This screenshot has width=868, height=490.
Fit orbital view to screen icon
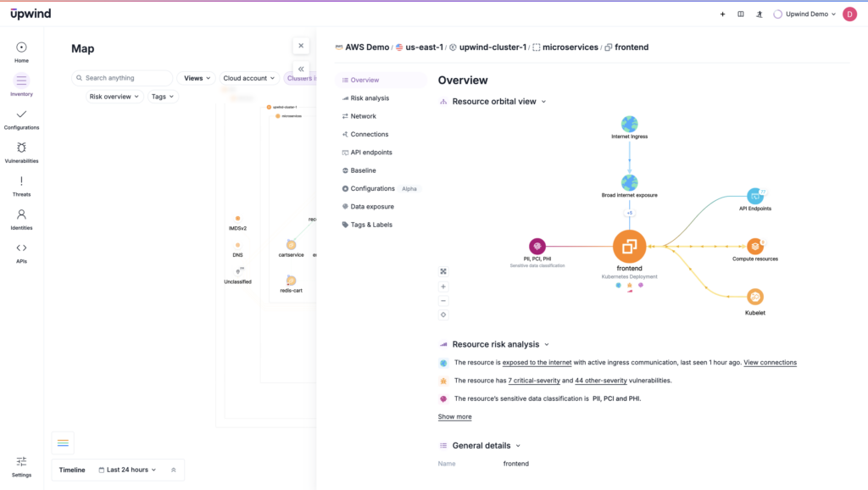pyautogui.click(x=443, y=271)
